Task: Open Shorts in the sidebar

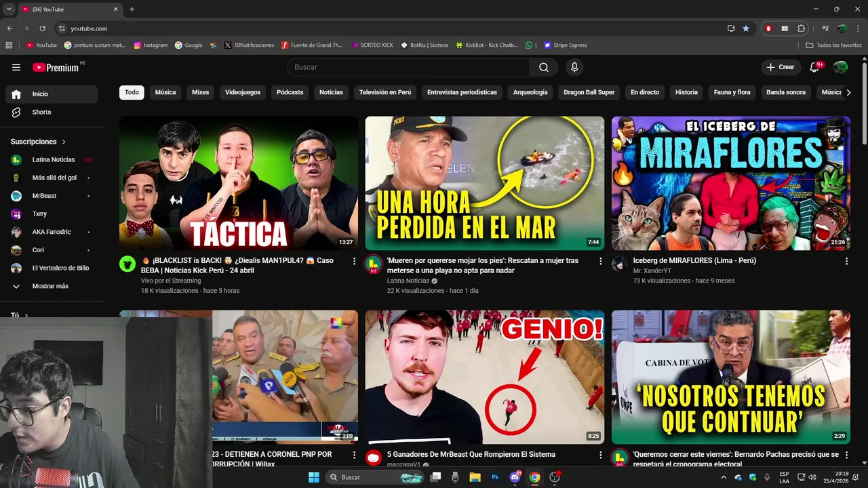Action: pos(52,112)
